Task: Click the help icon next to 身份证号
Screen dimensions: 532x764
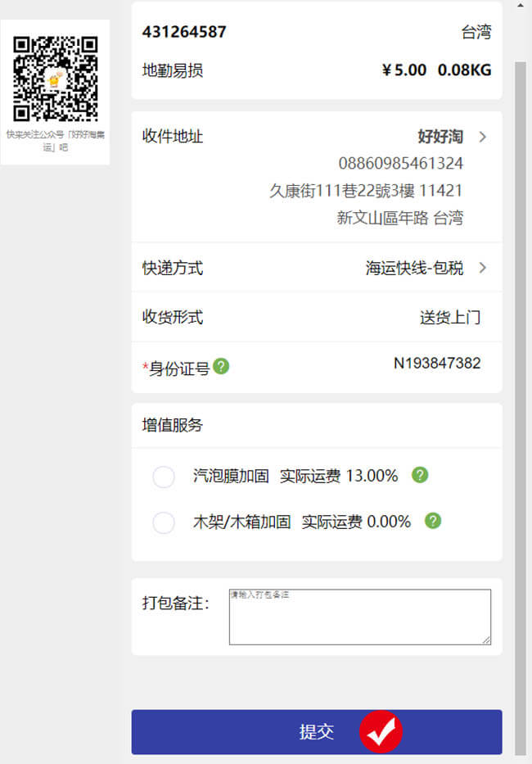Action: pyautogui.click(x=221, y=366)
